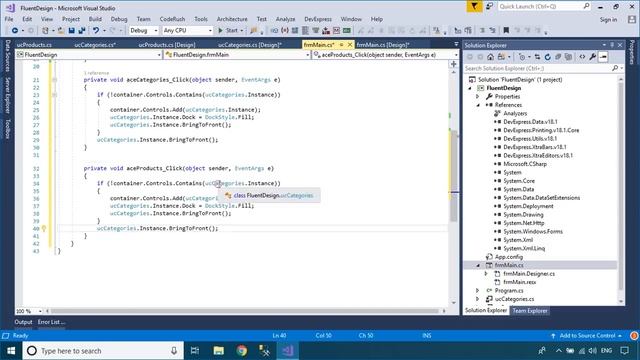Open the DevExpress menu
This screenshot has width=640, height=360.
[x=318, y=19]
